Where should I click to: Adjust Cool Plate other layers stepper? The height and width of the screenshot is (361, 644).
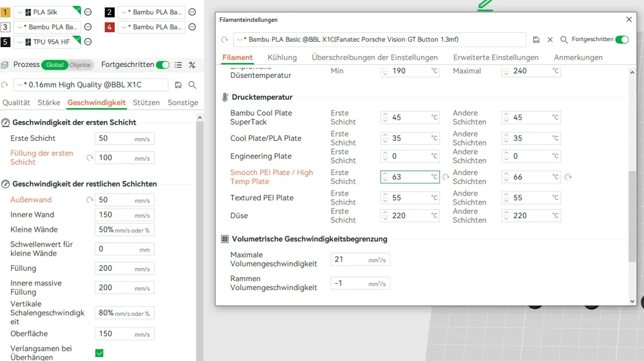pyautogui.click(x=506, y=138)
